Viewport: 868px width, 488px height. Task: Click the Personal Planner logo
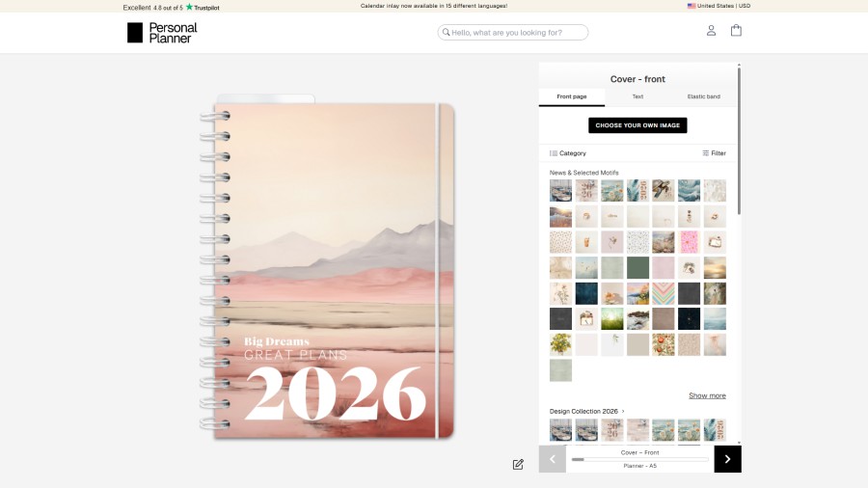point(162,33)
